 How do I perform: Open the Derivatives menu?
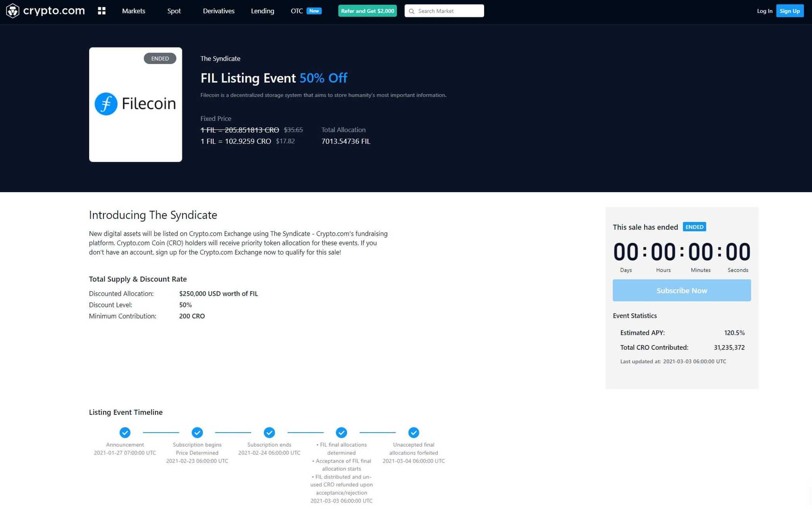coord(218,11)
